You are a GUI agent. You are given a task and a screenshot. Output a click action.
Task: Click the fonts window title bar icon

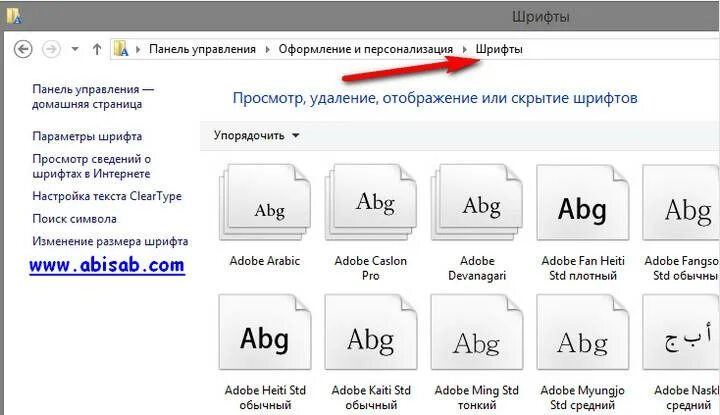[14, 16]
